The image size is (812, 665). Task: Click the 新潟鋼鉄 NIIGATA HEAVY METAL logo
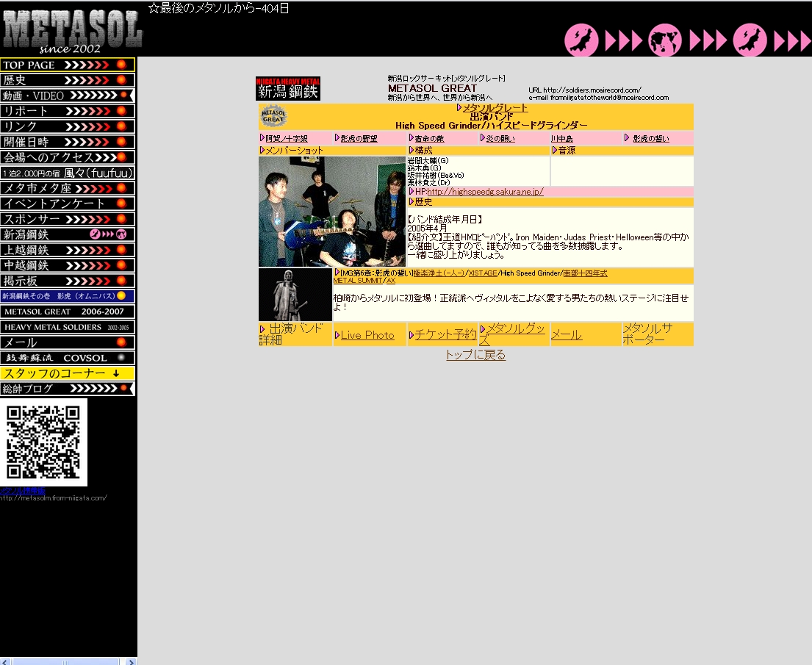(288, 89)
